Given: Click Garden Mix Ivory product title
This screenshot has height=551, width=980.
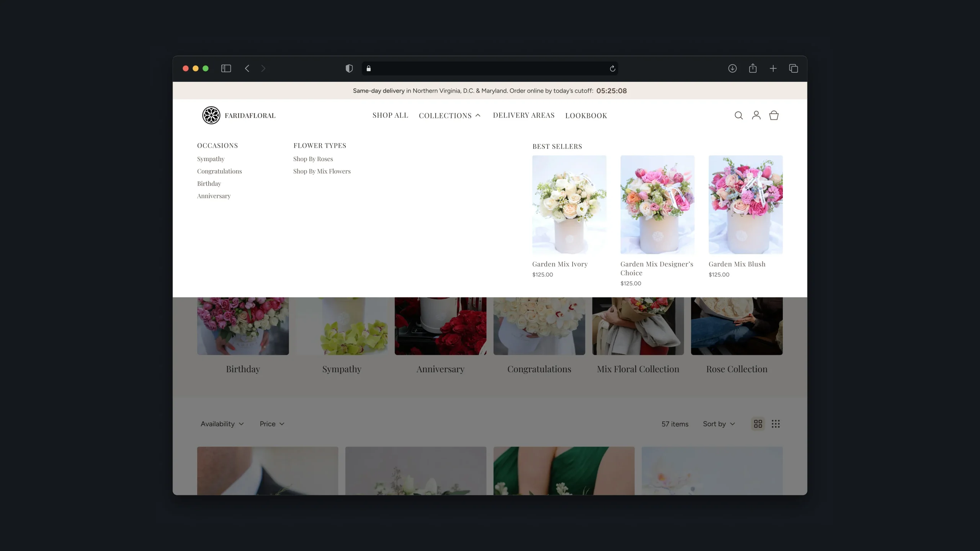Looking at the screenshot, I should [560, 264].
